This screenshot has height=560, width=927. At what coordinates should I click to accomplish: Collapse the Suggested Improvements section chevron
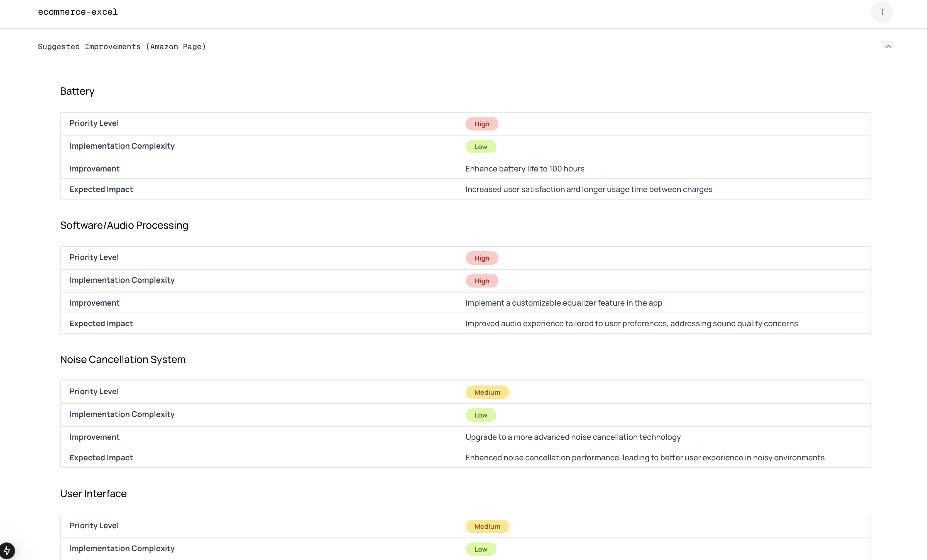(889, 47)
